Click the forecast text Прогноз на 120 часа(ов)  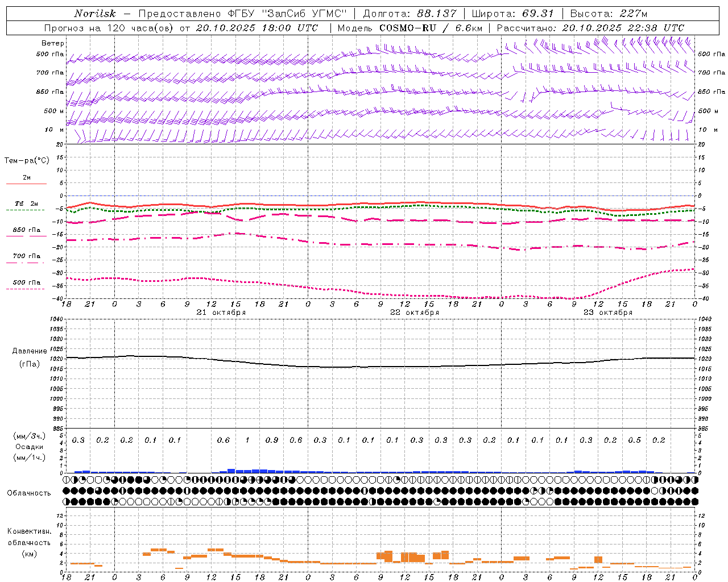109,28
